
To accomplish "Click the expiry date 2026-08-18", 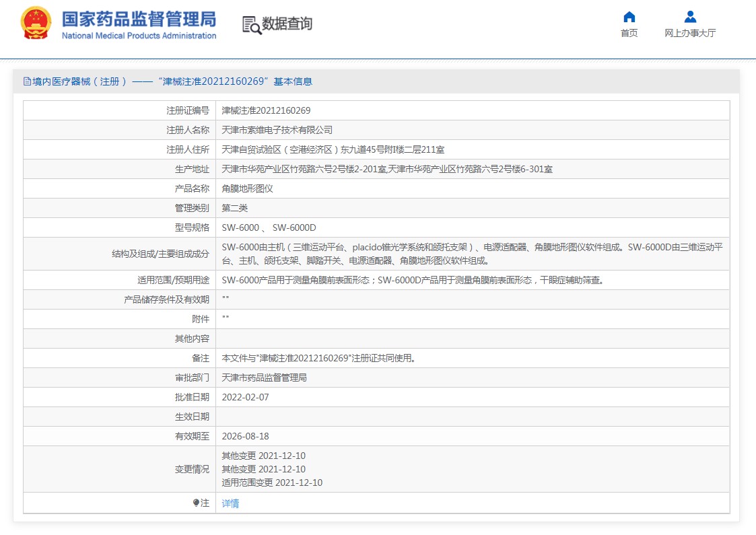I will pos(245,436).
